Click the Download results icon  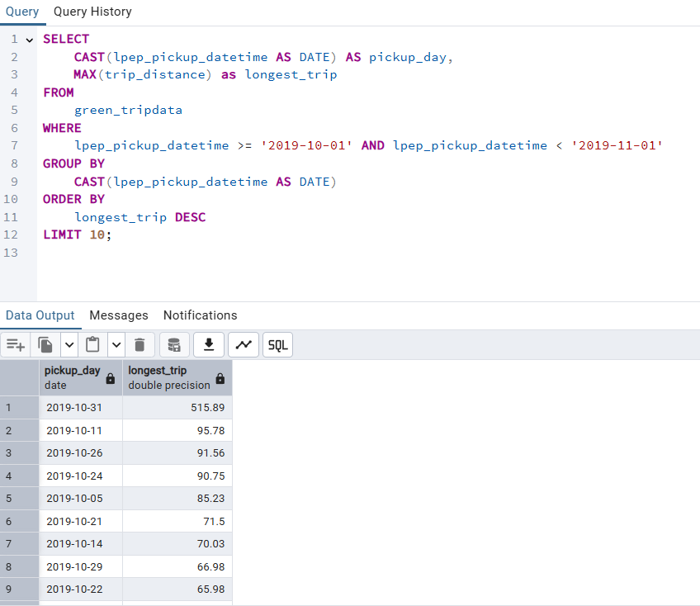tap(209, 345)
